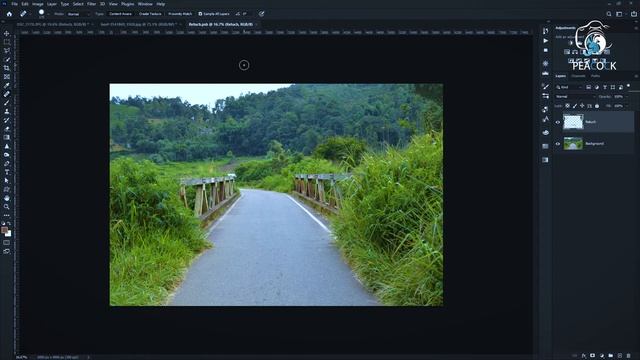Screen dimensions: 640x360
Task: Go to Home screen icon
Action: pyautogui.click(x=9, y=14)
